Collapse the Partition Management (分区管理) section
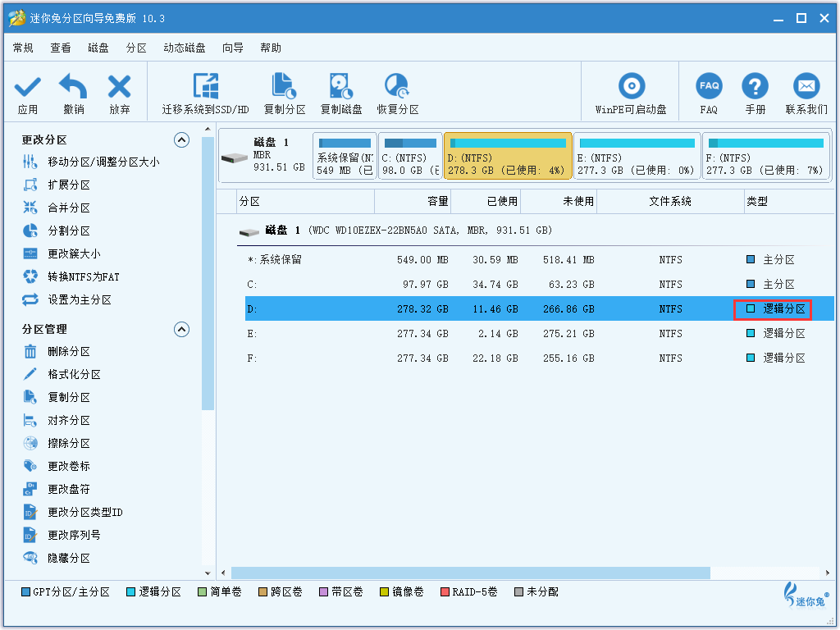 pyautogui.click(x=181, y=330)
